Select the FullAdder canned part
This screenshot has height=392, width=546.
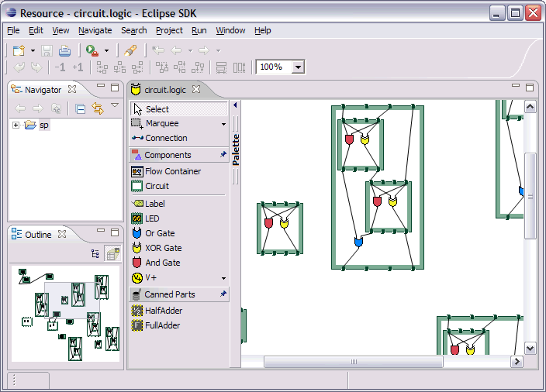[162, 325]
